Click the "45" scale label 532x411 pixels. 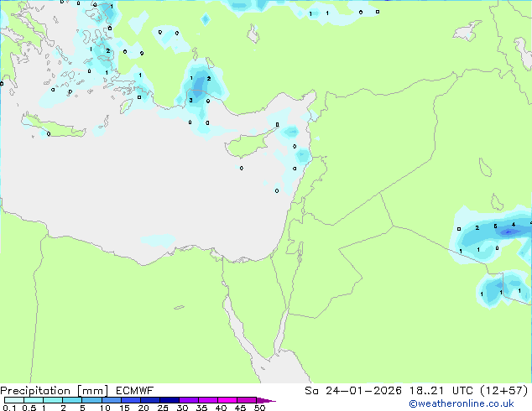click(240, 408)
